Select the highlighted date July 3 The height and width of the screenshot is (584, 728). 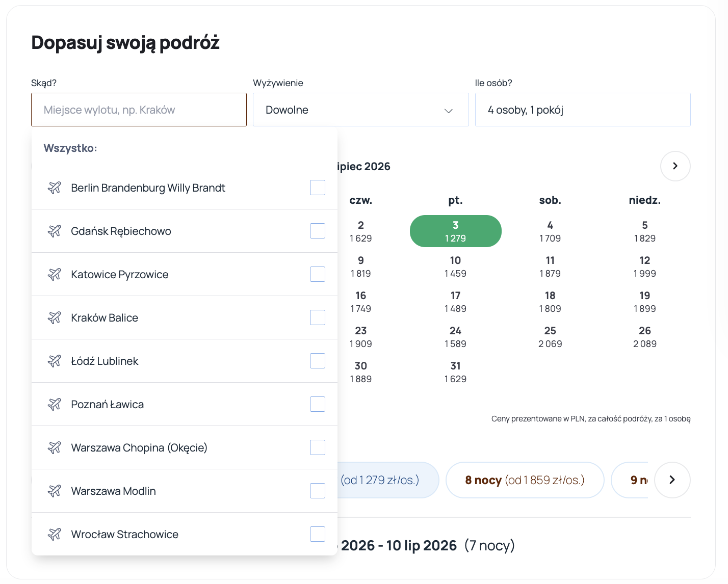coord(455,231)
